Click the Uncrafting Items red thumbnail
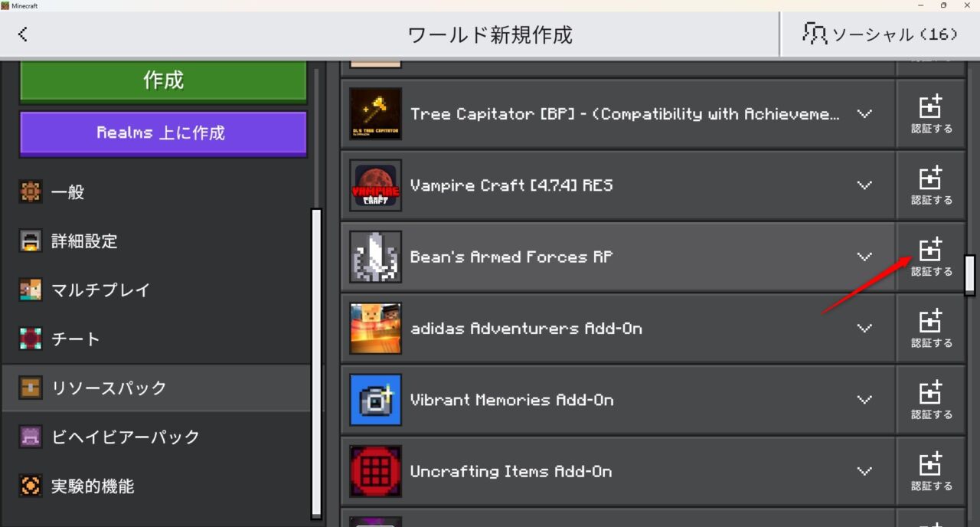Screen dimensions: 980x527 375,471
